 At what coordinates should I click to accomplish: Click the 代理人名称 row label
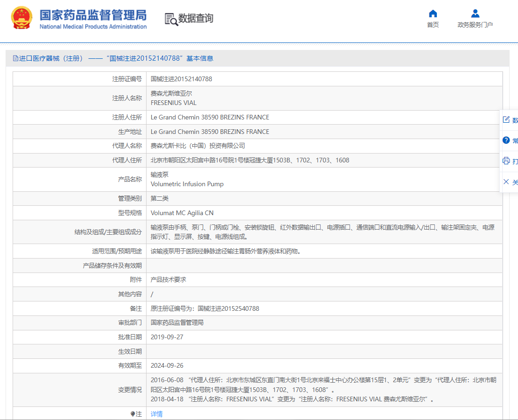[127, 146]
